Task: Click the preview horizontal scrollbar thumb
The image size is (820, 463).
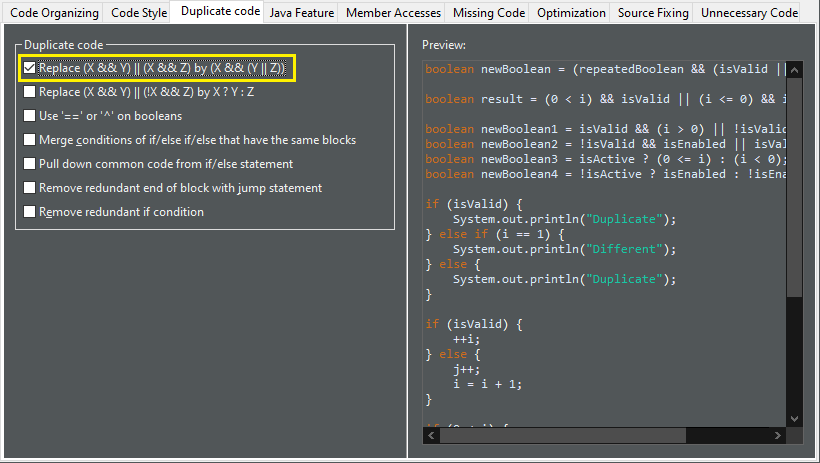Action: click(563, 435)
